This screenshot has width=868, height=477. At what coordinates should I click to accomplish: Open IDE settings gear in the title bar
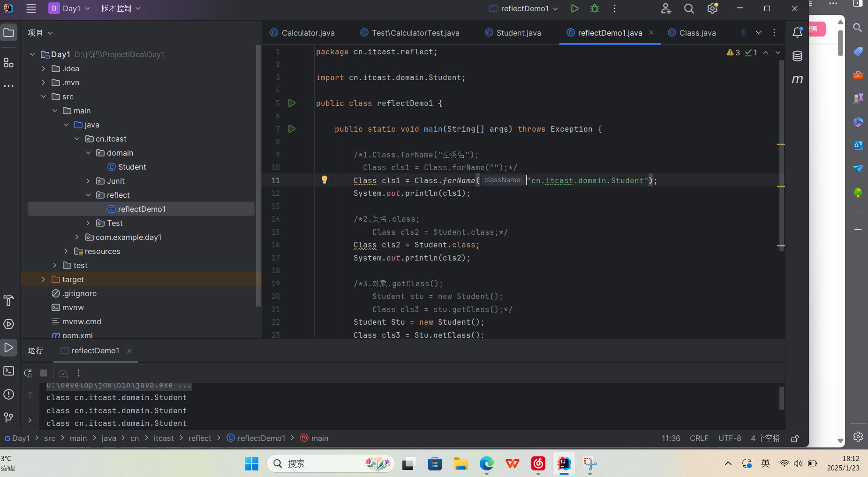pos(712,8)
